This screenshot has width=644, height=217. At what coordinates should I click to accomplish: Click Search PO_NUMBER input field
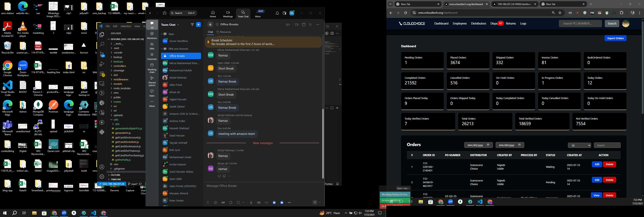tap(580, 24)
